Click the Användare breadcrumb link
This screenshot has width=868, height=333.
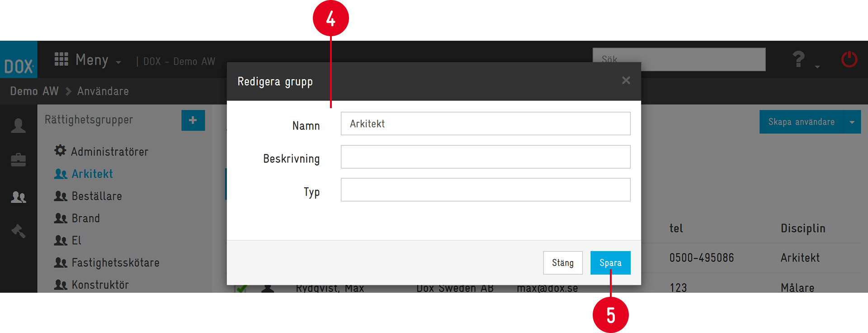tap(103, 91)
